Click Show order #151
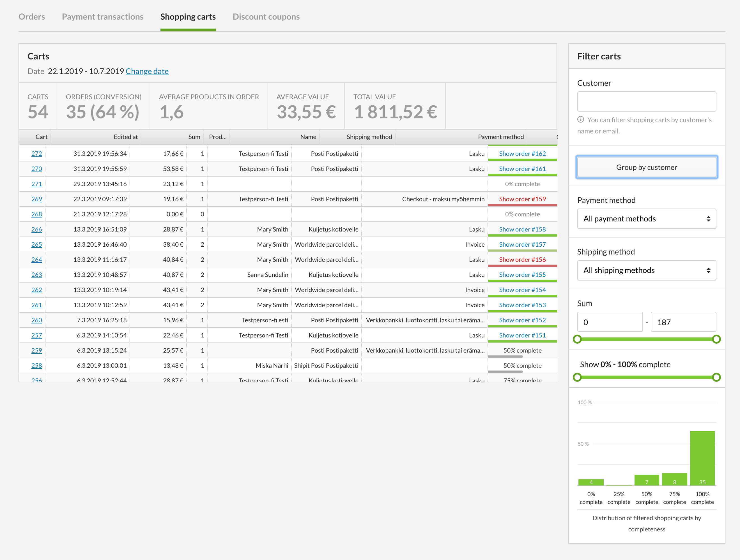Image resolution: width=740 pixels, height=560 pixels. tap(522, 335)
